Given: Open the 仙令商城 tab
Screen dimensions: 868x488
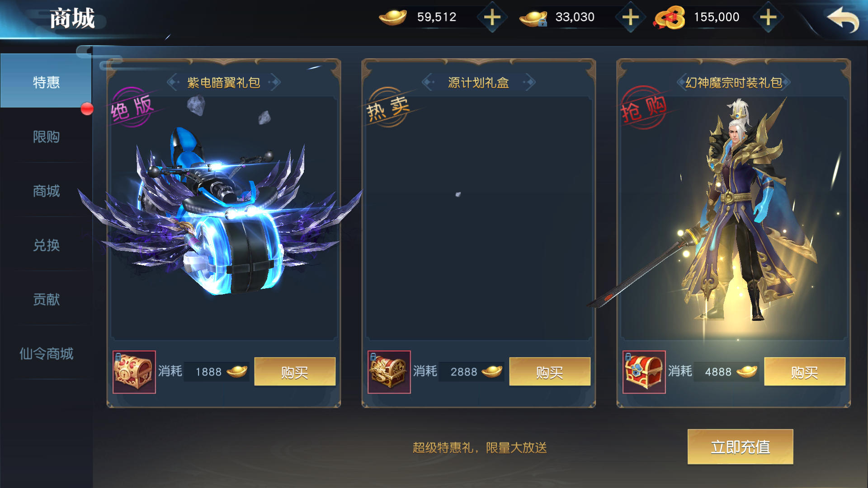Looking at the screenshot, I should (x=46, y=353).
